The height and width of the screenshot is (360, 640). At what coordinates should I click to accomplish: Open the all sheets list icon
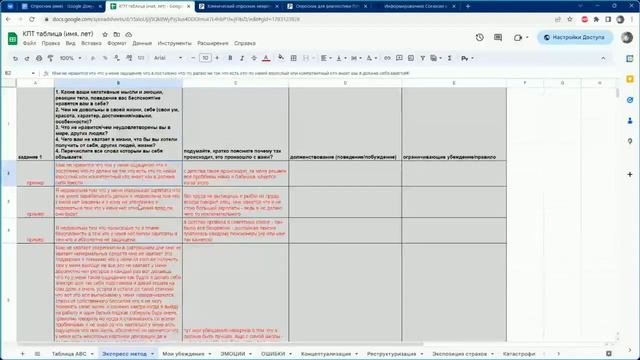[37, 354]
